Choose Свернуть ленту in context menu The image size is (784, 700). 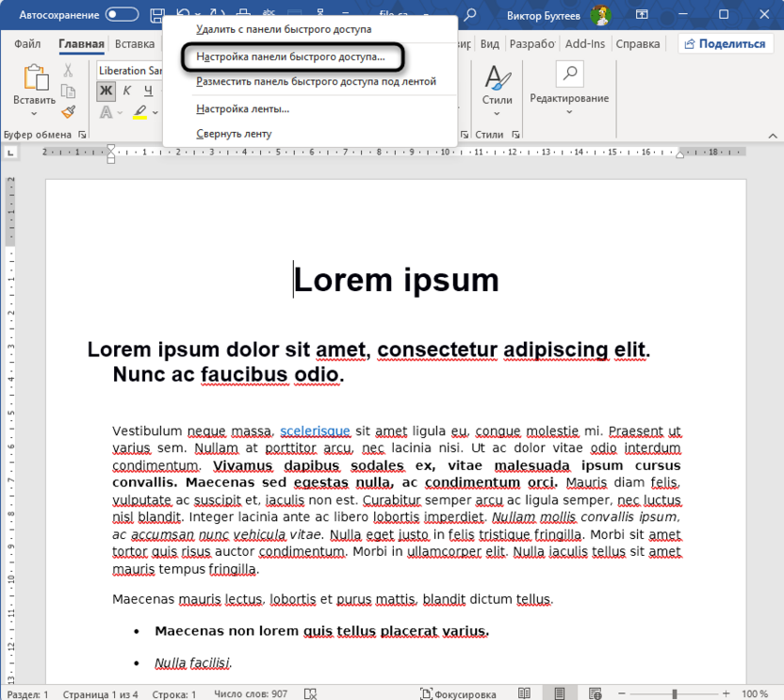[x=234, y=134]
